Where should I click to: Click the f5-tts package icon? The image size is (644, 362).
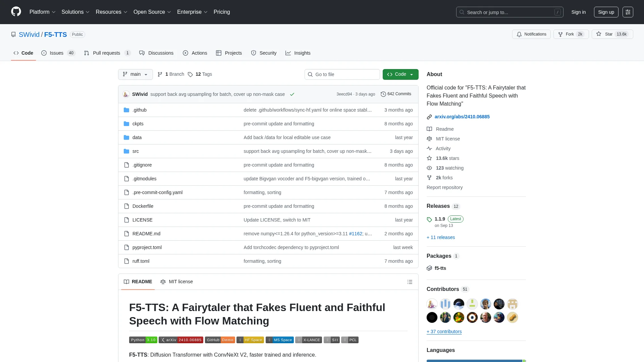click(429, 268)
